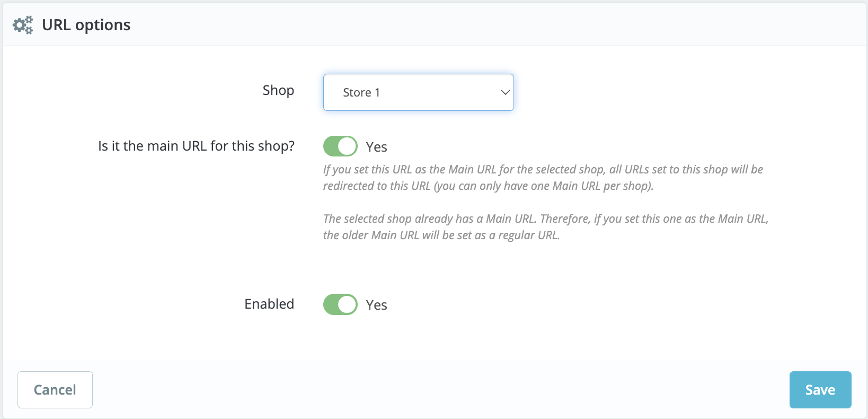Toggle the main URL for this shop switch
The width and height of the screenshot is (868, 419).
(340, 146)
